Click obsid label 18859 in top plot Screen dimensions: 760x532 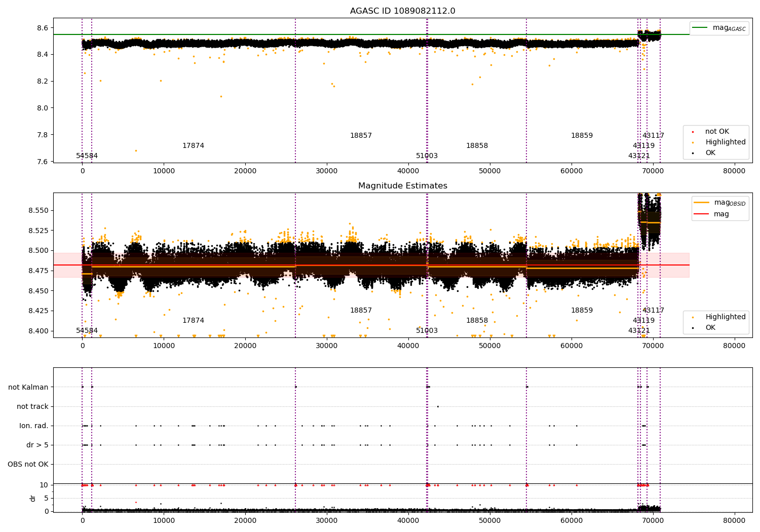582,135
